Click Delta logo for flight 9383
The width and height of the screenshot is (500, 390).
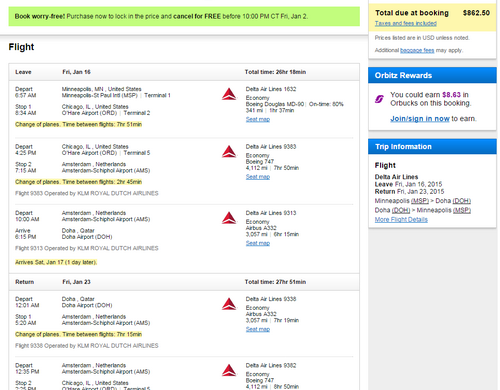pyautogui.click(x=229, y=152)
